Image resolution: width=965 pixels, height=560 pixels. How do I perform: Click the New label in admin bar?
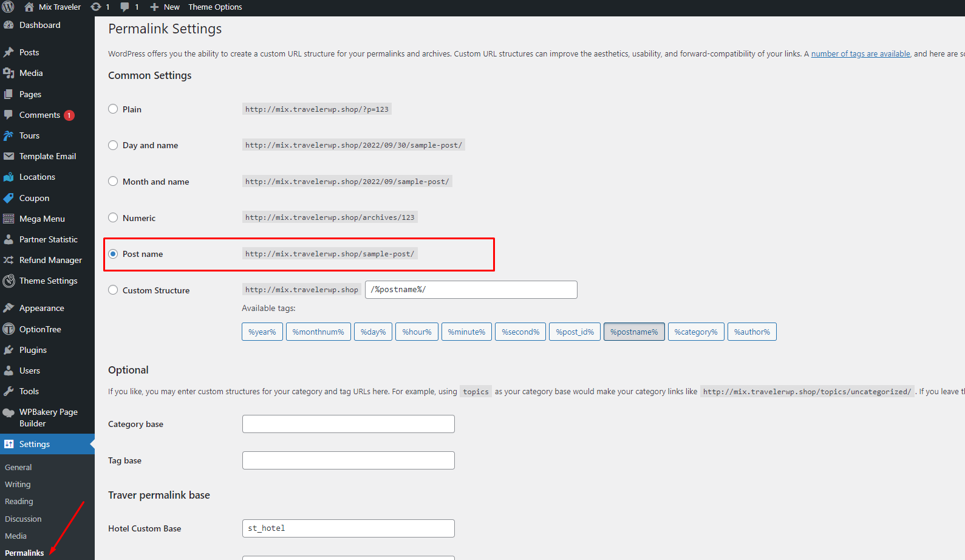(172, 7)
